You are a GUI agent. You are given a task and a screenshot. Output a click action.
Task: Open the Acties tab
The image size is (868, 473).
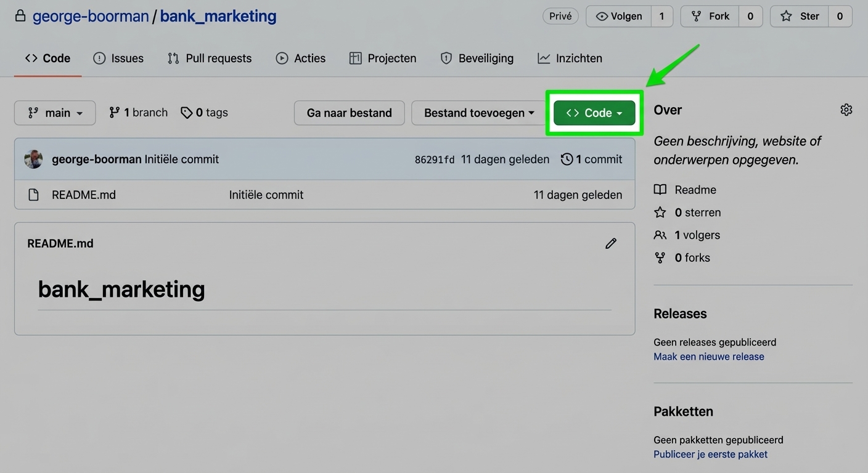(x=301, y=59)
